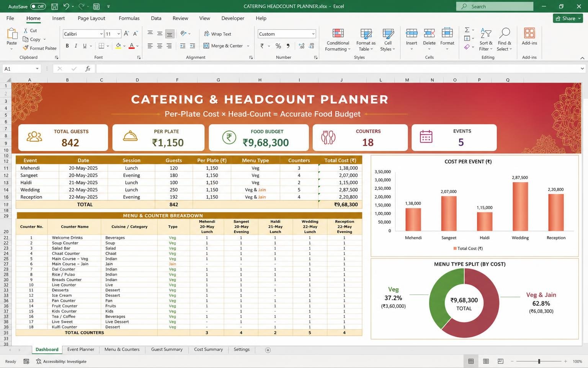Click the Increase Decimal icon
588x368 pixels.
click(x=302, y=46)
